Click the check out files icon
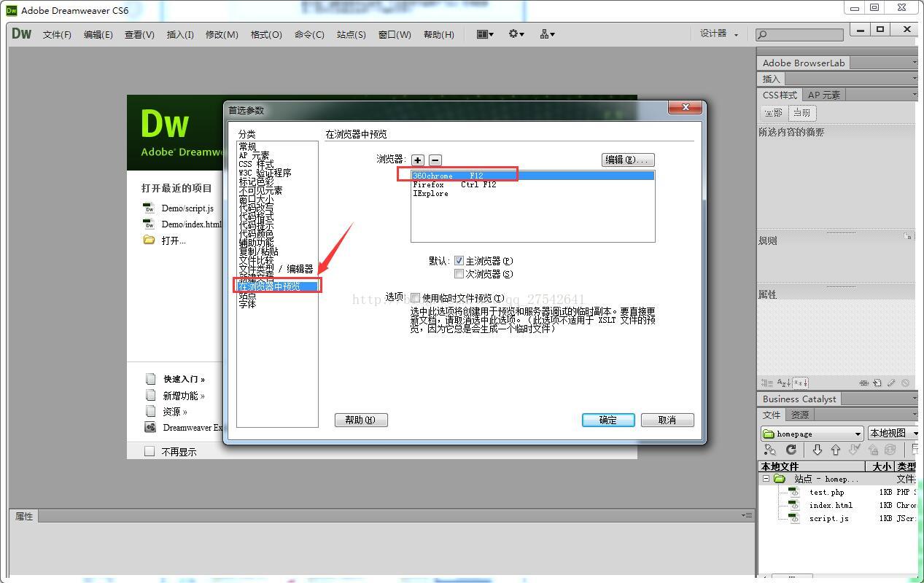 855,450
